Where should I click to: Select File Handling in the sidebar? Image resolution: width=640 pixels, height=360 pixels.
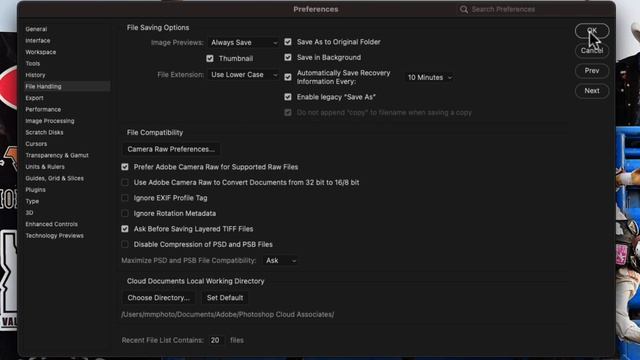67,86
